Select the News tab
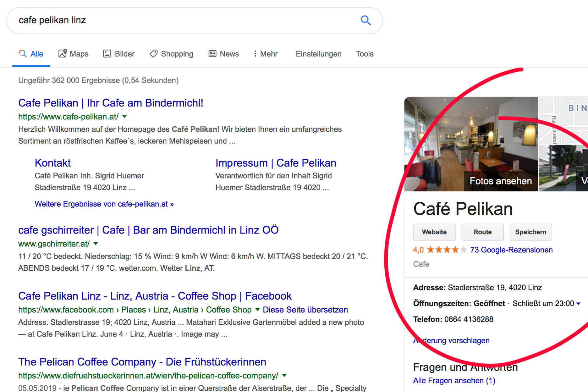588x392 pixels. 223,54
